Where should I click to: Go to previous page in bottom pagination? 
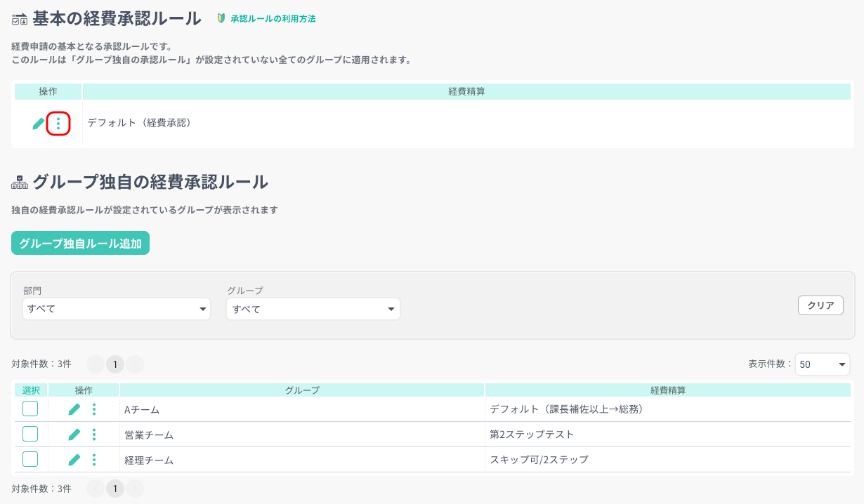point(96,489)
